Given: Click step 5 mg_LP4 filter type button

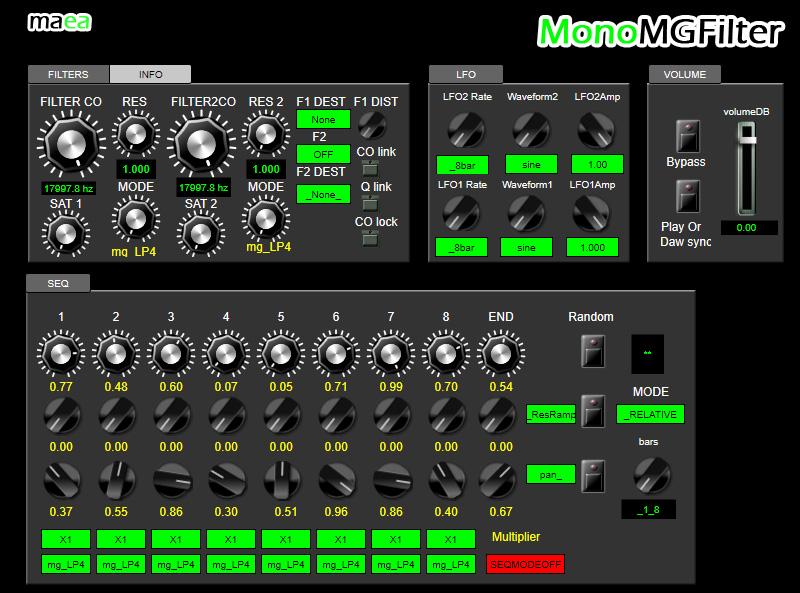Looking at the screenshot, I should point(286,564).
